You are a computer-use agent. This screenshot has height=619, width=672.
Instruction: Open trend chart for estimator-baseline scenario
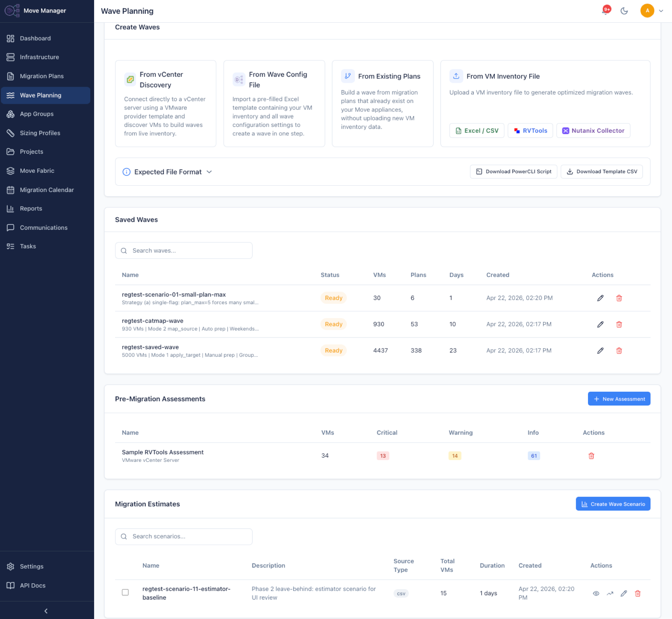[610, 593]
